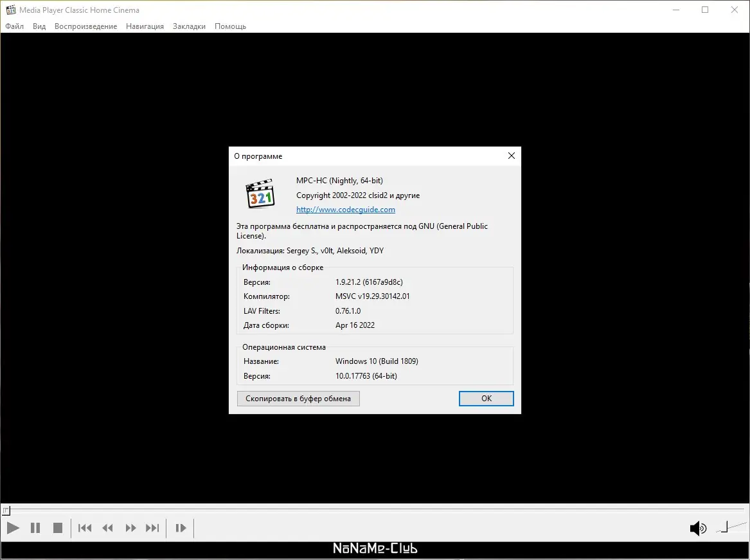Select OS name Windows 10 (Build 1809)
This screenshot has height=560, width=750.
point(377,361)
